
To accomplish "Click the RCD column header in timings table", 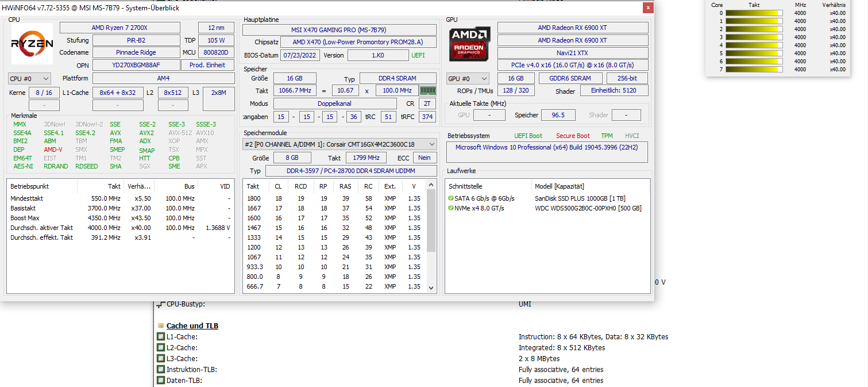I will [x=300, y=186].
